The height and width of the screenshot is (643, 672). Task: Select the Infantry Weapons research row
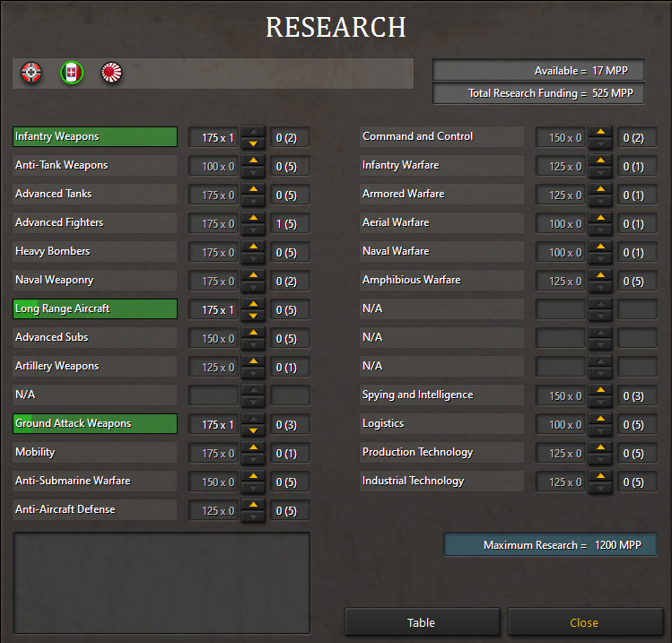95,136
